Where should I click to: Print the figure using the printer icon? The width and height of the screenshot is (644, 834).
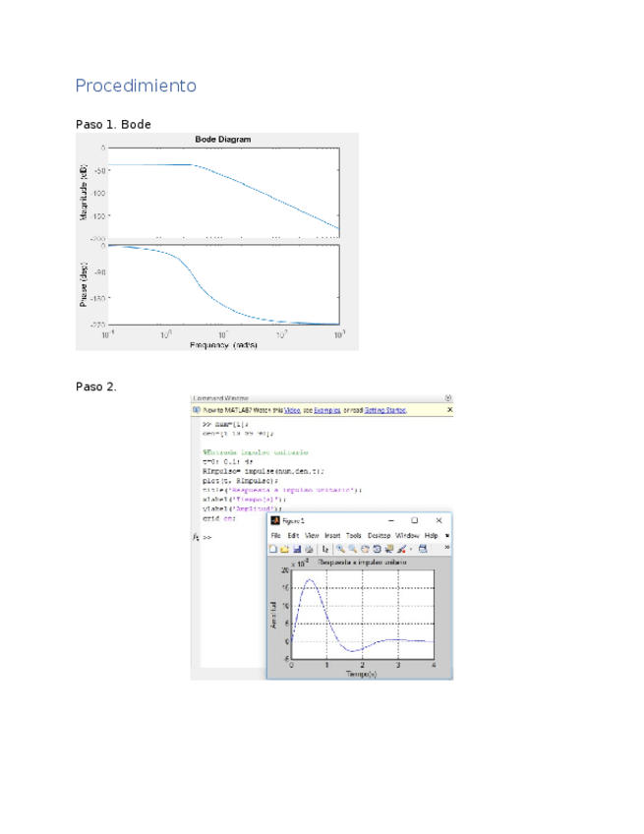coord(309,548)
